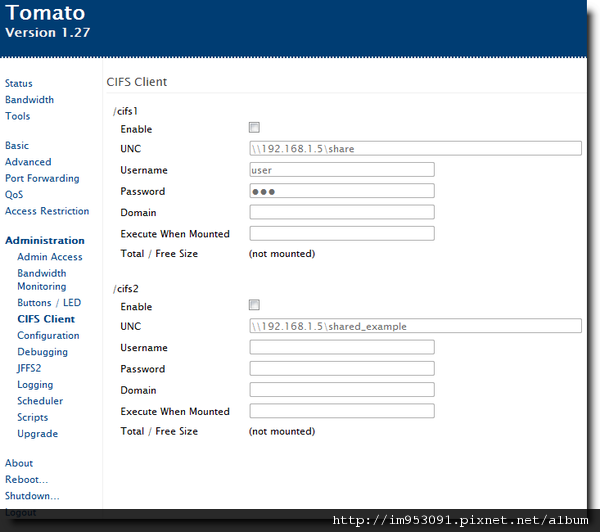Screen dimensions: 600x532
Task: Enable the /cifs1 mount checkbox
Action: click(254, 127)
